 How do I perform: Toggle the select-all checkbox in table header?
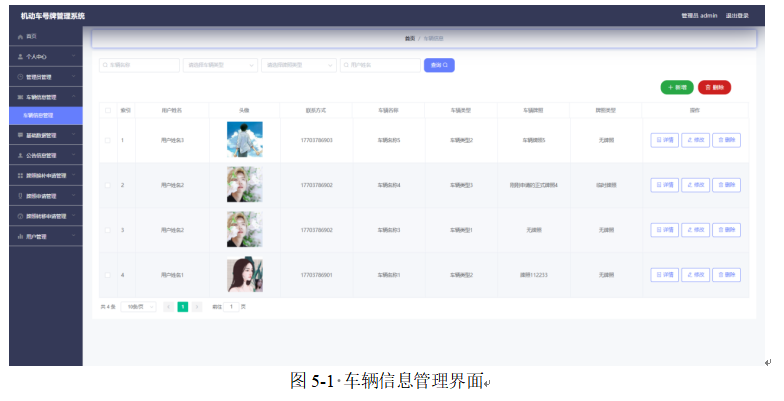coord(108,110)
